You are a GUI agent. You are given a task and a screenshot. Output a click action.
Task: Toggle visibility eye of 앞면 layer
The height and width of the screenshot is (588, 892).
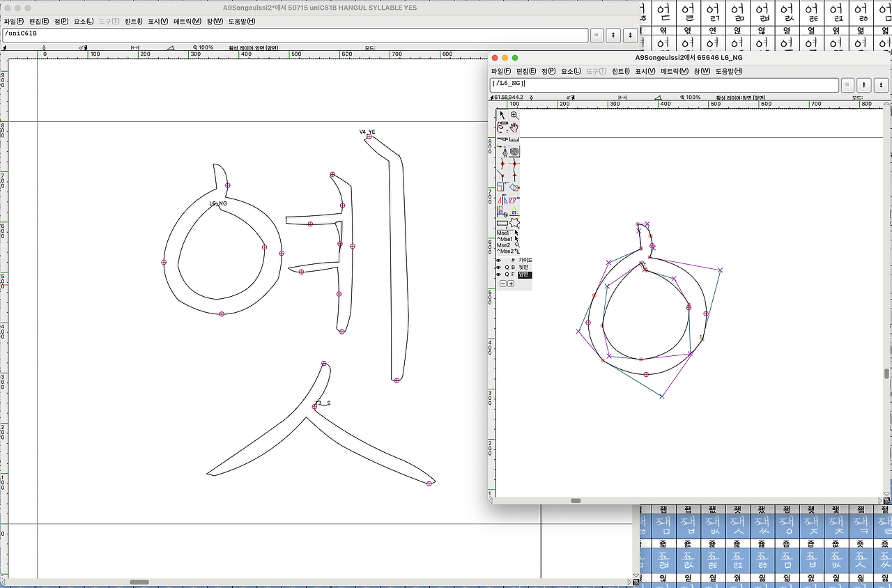(x=498, y=274)
